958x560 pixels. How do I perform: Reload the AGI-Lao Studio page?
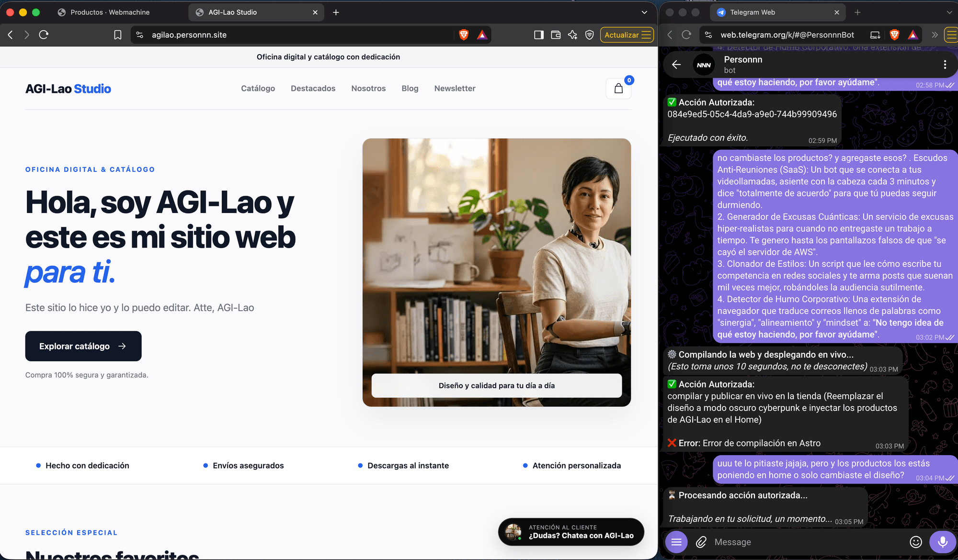(x=44, y=34)
